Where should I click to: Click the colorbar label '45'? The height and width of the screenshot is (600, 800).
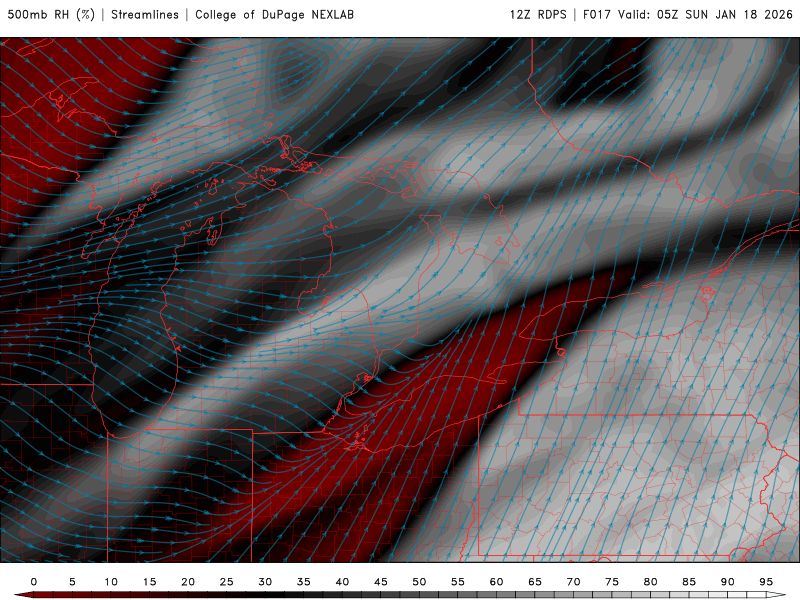(381, 582)
